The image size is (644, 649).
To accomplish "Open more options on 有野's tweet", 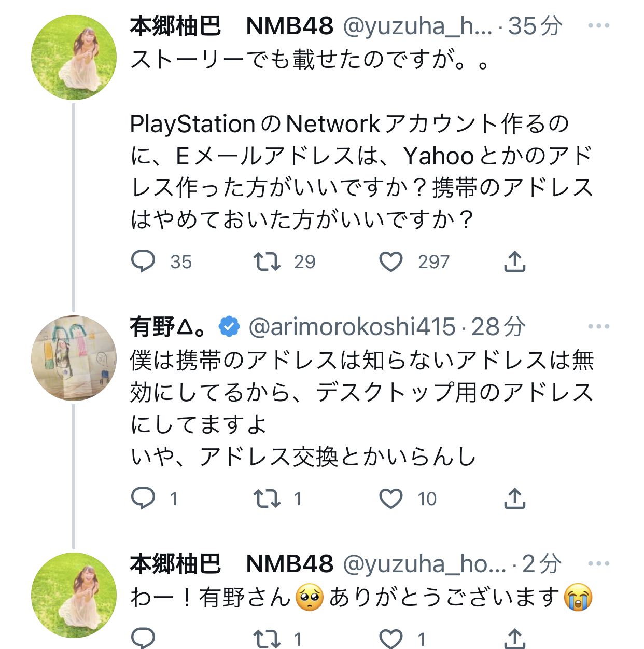I will (599, 326).
